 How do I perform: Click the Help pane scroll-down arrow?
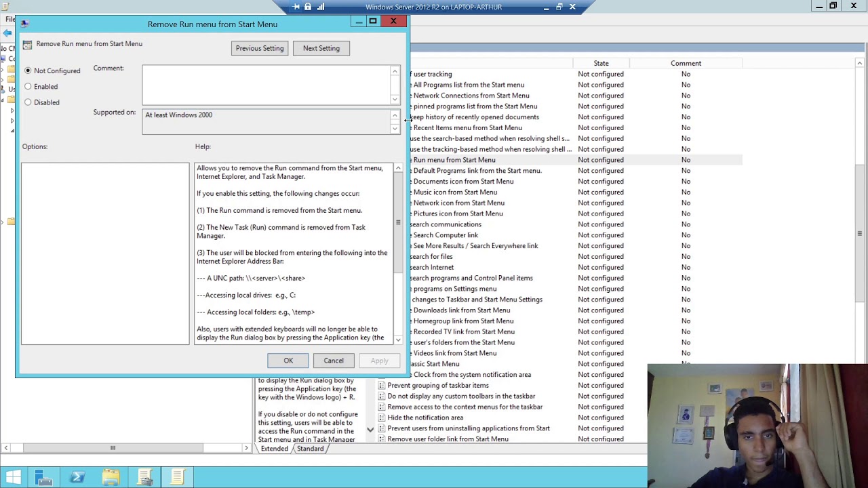(x=398, y=340)
